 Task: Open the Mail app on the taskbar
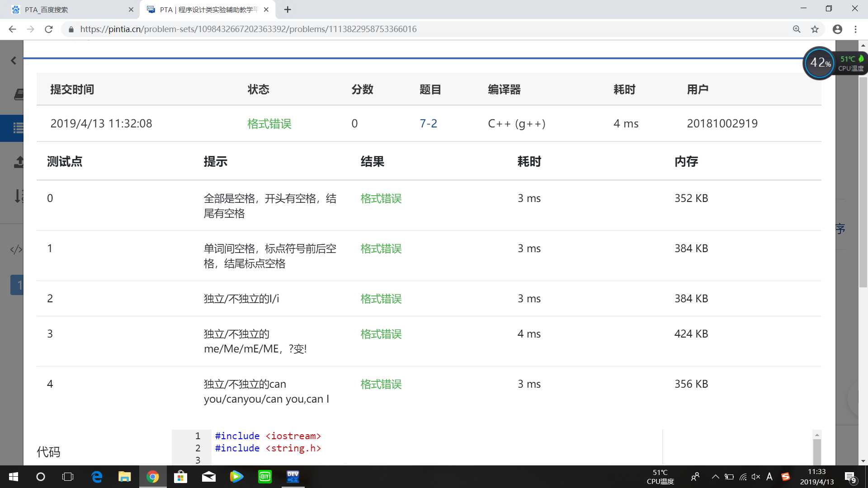click(208, 477)
